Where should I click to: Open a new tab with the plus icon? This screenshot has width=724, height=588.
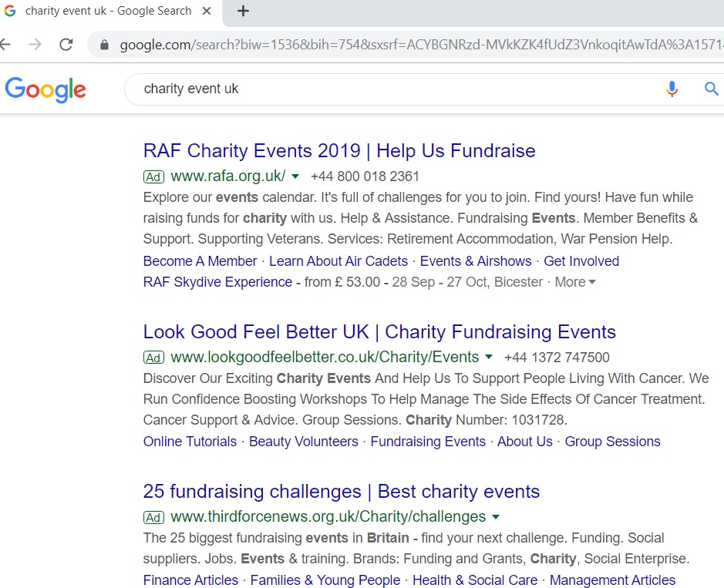pyautogui.click(x=243, y=11)
